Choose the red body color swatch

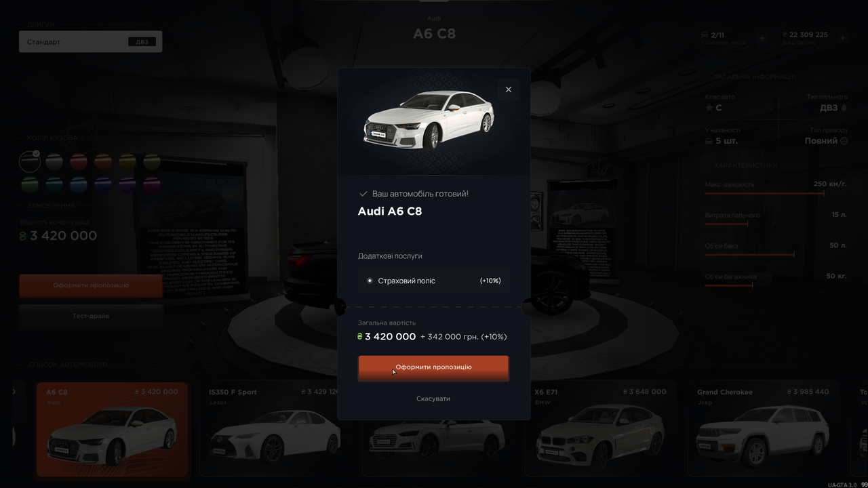(79, 161)
